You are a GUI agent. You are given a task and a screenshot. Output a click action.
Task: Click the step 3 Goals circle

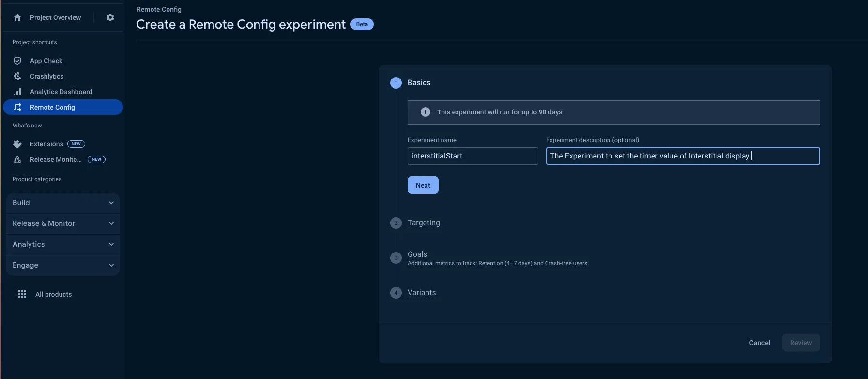pyautogui.click(x=396, y=258)
